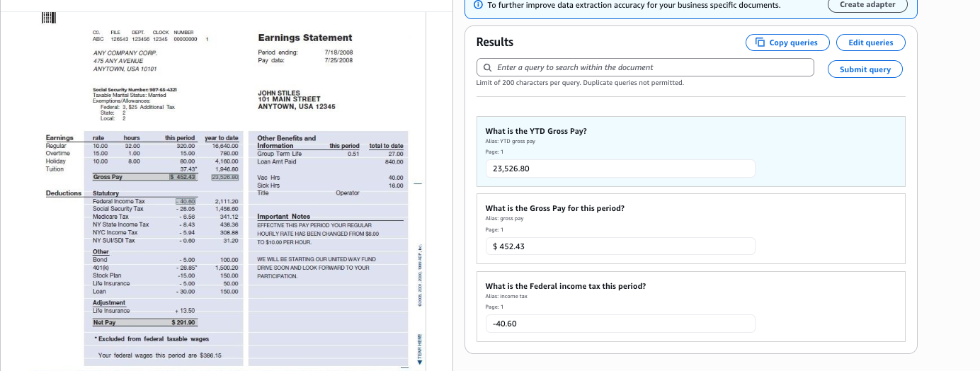
Task: Click the info icon in the blue banner
Action: 479,5
